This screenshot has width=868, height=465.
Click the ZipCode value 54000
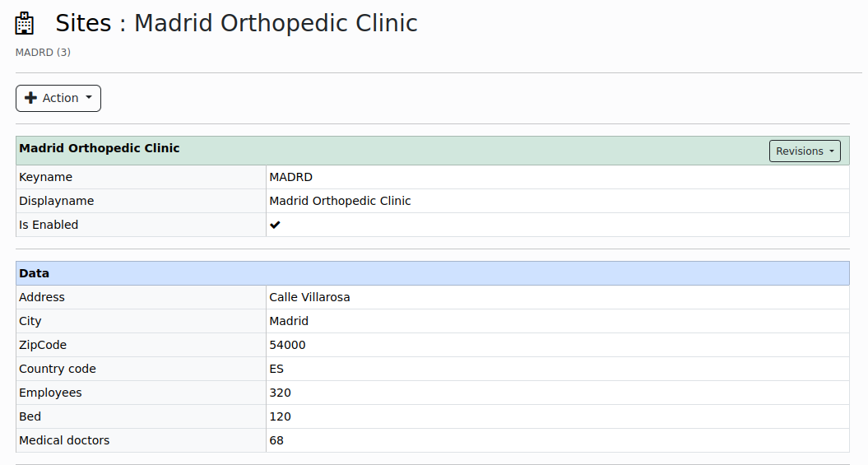[x=287, y=345]
